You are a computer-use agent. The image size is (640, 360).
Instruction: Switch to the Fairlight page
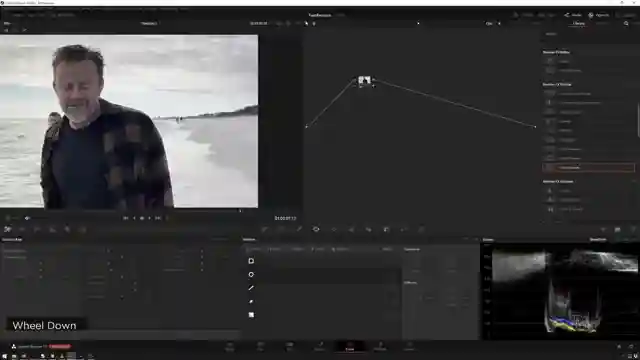380,347
